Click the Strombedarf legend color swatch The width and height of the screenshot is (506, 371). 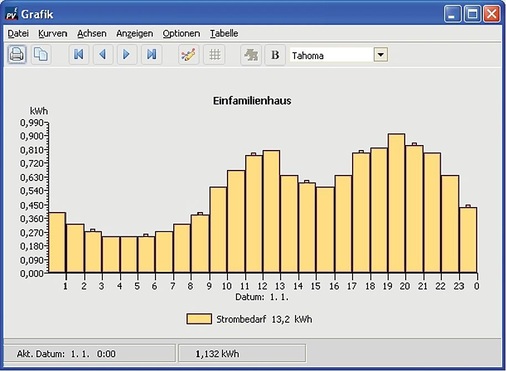[199, 319]
